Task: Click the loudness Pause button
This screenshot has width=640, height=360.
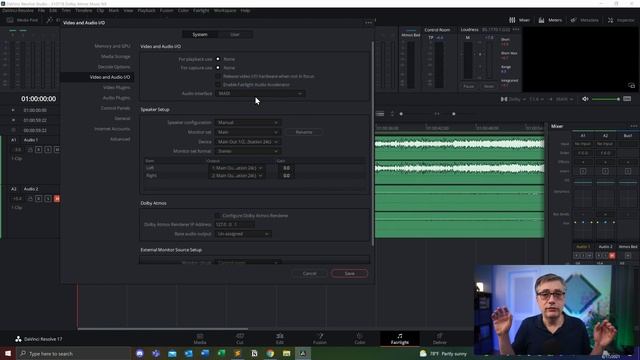Action: click(x=469, y=87)
